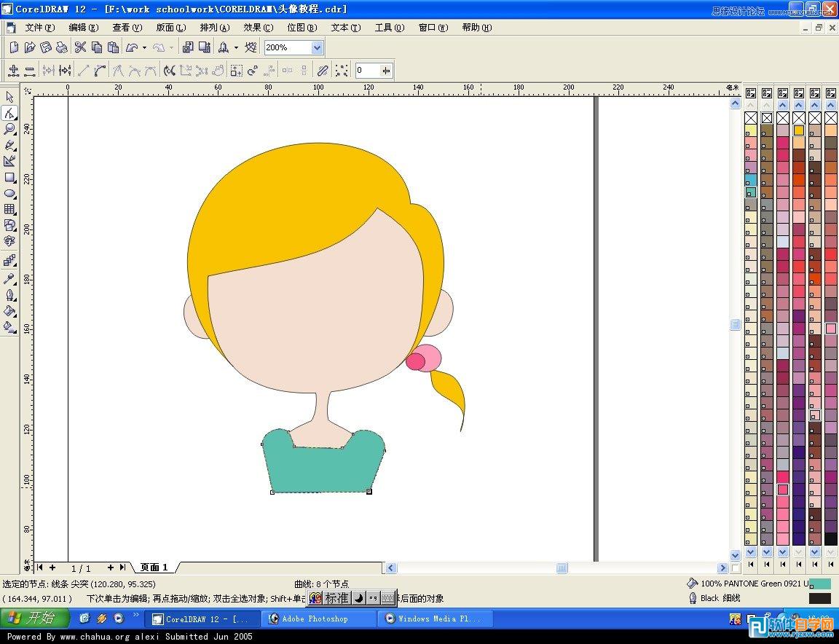Viewport: 839px width, 644px height.
Task: Click the Open file icon
Action: (x=30, y=47)
